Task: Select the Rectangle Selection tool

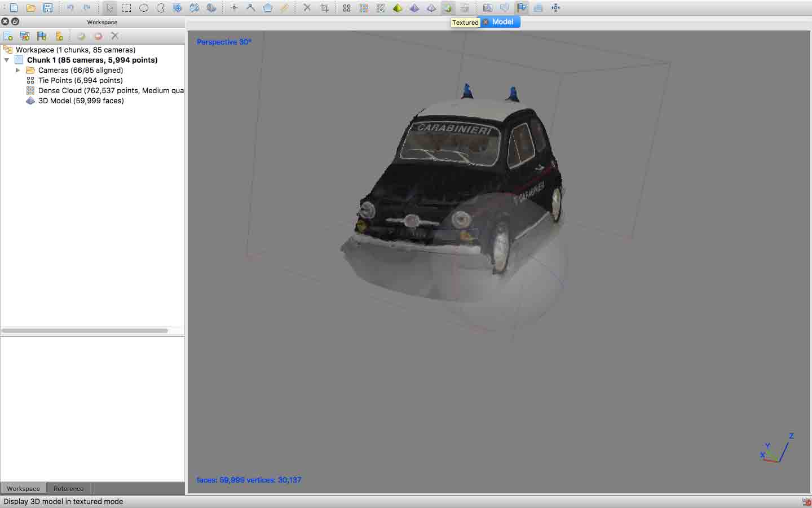Action: [127, 8]
